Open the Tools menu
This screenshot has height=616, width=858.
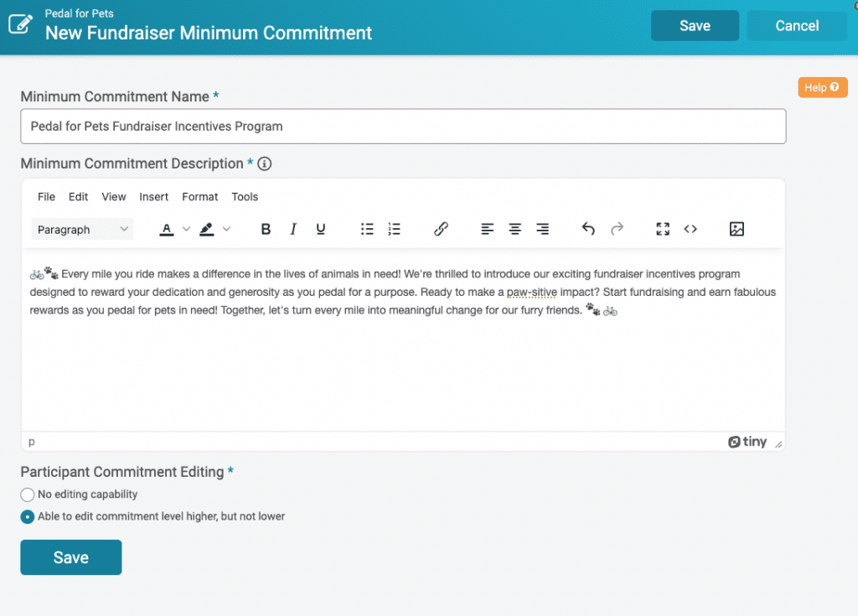coord(245,197)
